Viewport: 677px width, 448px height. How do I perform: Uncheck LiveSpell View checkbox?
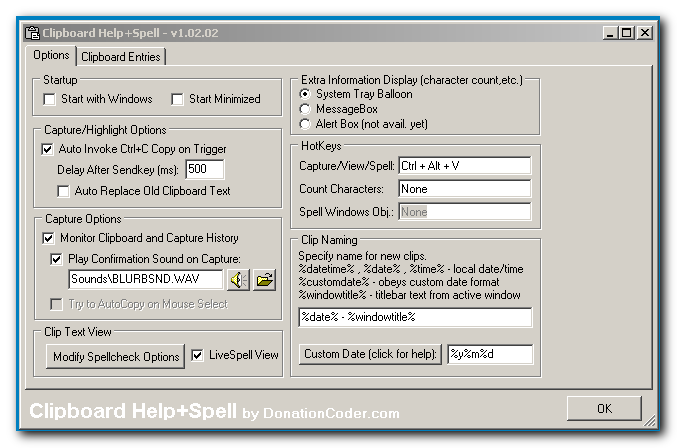(x=197, y=355)
